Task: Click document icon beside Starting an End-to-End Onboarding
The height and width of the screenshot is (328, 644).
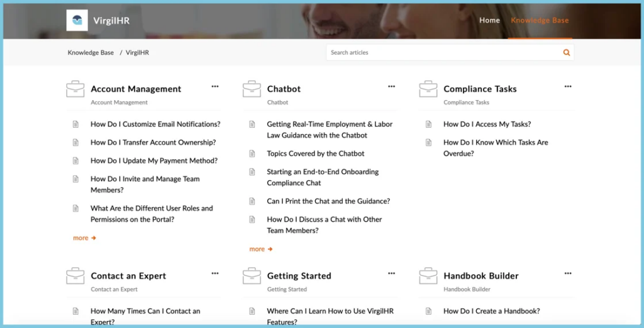Action: (252, 172)
